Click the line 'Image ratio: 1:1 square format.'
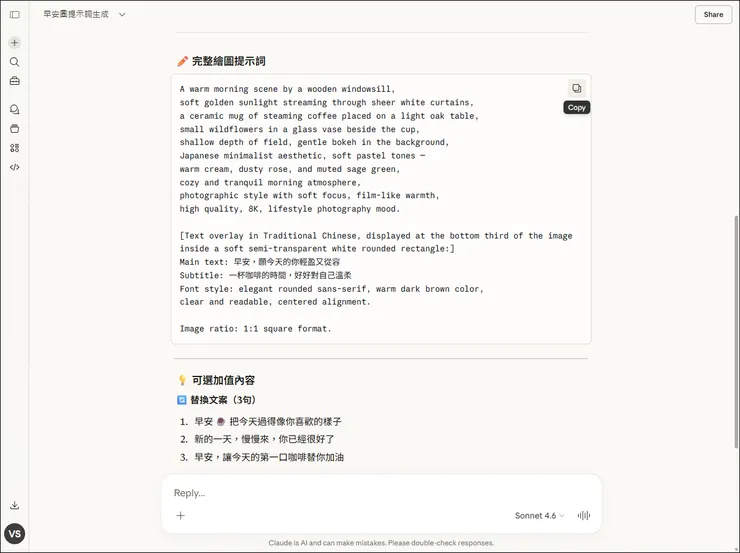This screenshot has height=553, width=740. coord(255,328)
